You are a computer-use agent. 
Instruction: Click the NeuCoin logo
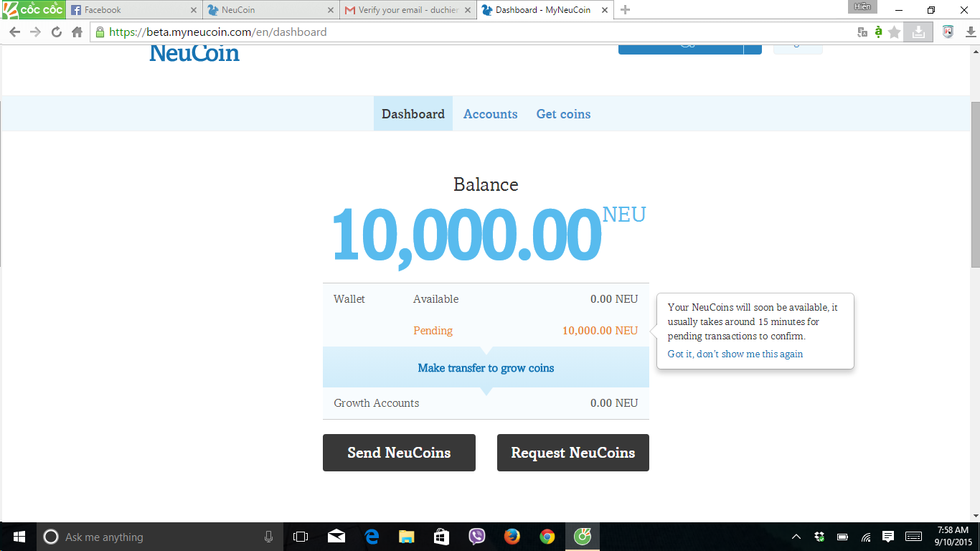[x=194, y=53]
